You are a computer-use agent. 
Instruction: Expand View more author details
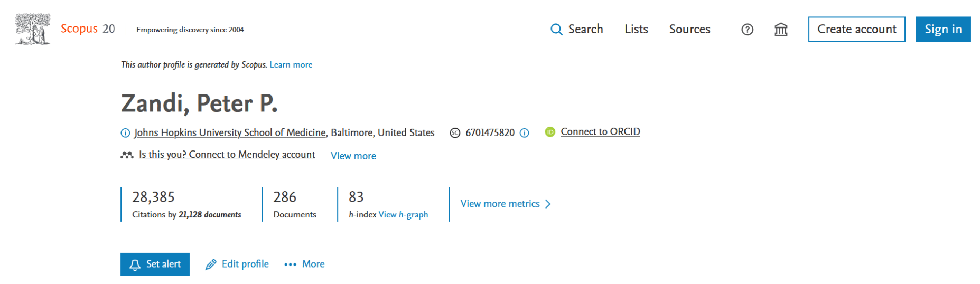pos(353,156)
